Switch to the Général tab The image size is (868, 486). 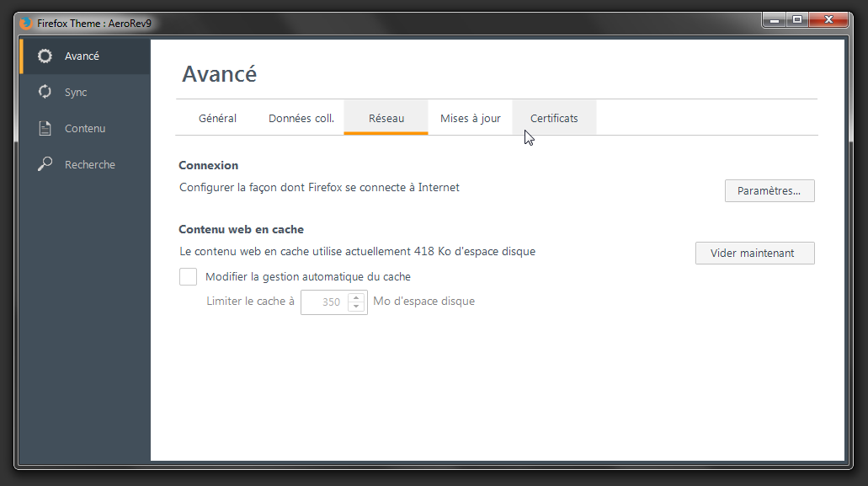(217, 119)
